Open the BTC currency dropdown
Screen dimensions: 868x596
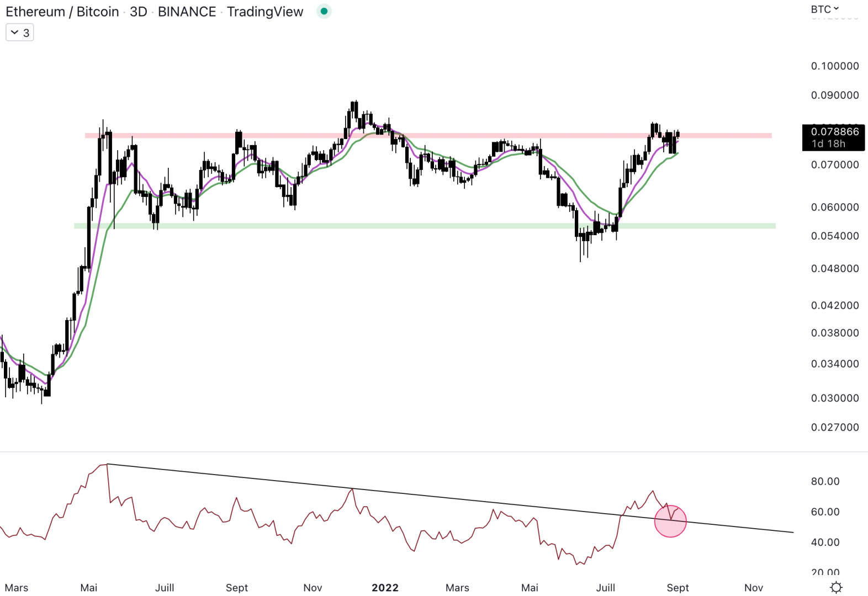click(824, 9)
